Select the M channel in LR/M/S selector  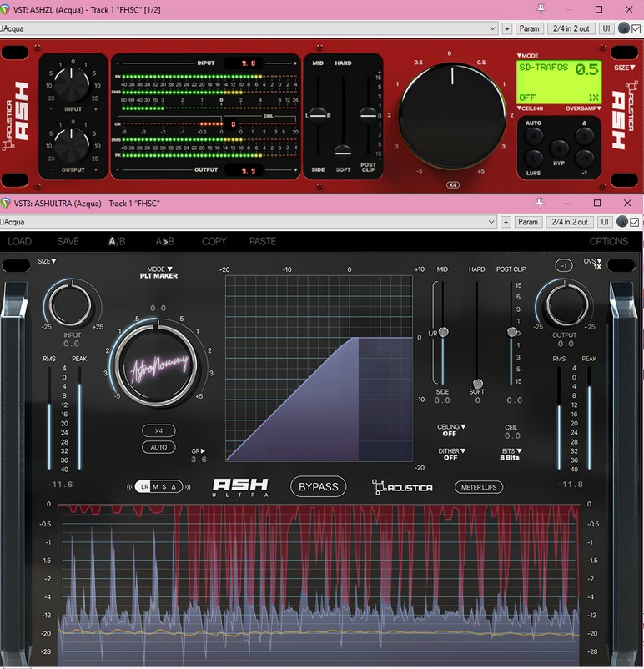coord(156,487)
